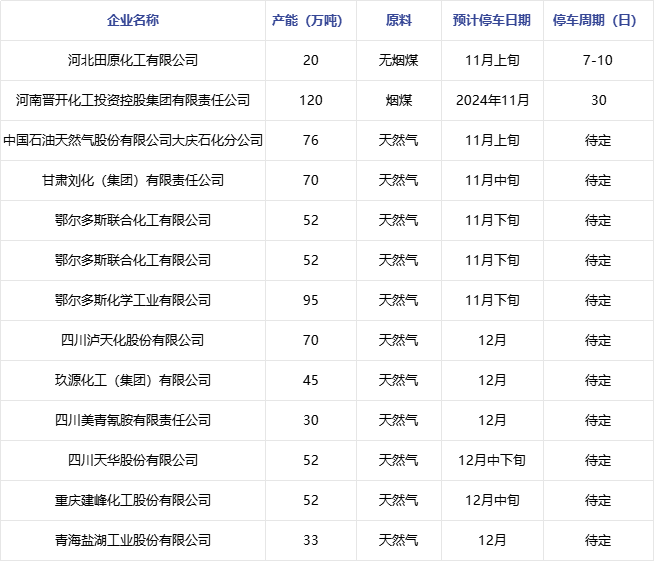Click capacity value 20 for 河北田原化工
The width and height of the screenshot is (654, 561).
click(x=311, y=60)
